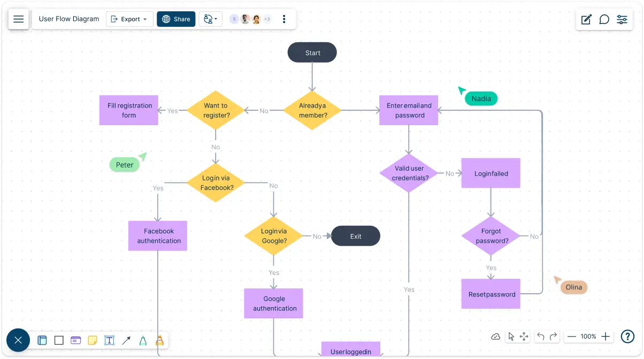Select the 'Already a member?' diamond

[x=312, y=110]
